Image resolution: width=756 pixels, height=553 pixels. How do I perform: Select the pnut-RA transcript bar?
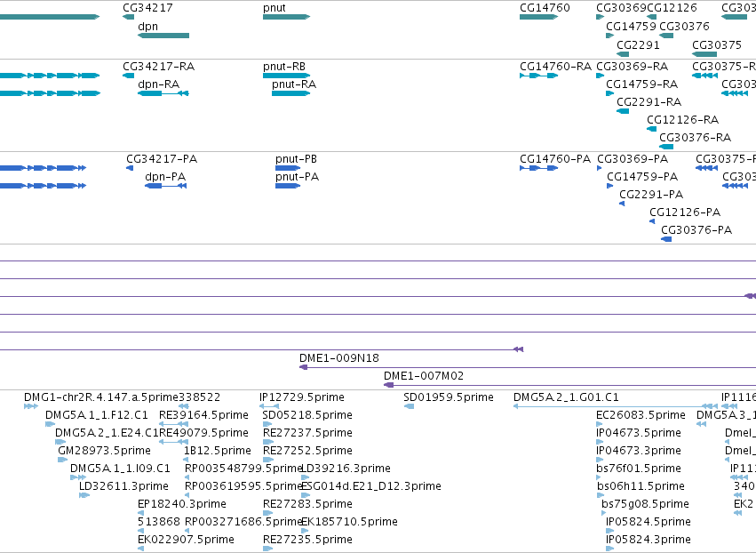(290, 93)
